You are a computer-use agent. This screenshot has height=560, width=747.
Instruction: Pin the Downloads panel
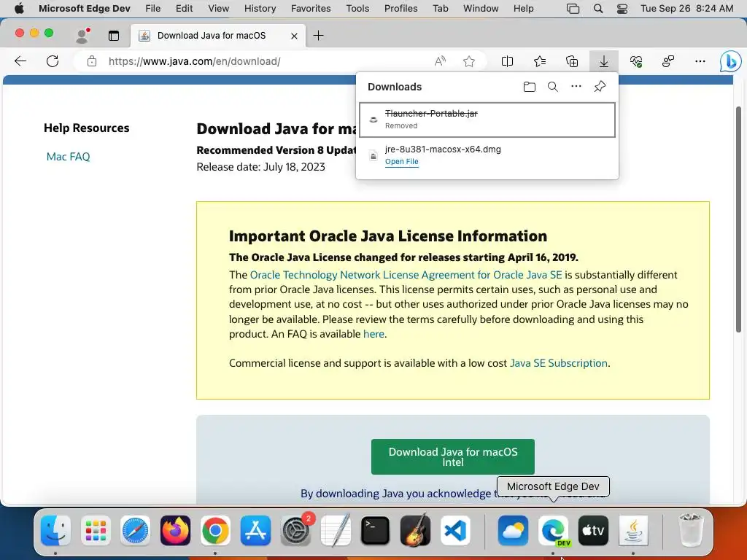click(x=600, y=87)
